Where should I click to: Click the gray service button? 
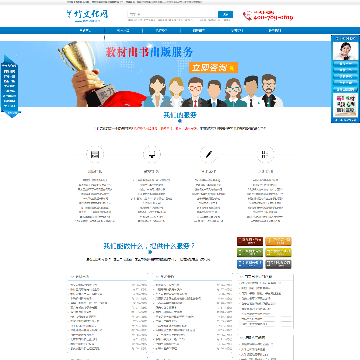tap(278, 264)
